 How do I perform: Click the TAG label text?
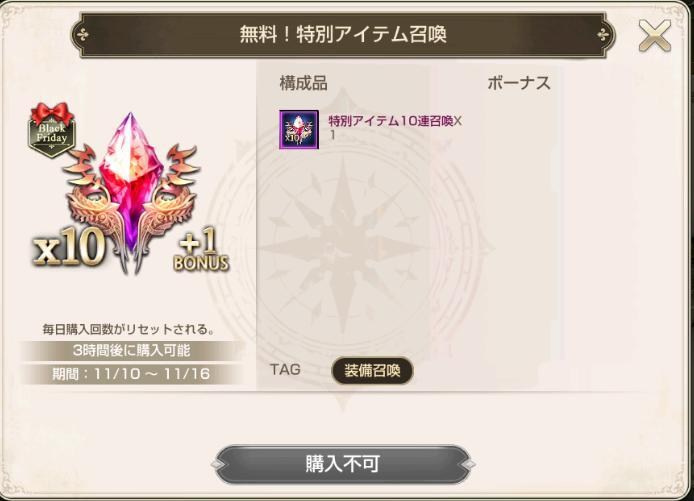[285, 370]
